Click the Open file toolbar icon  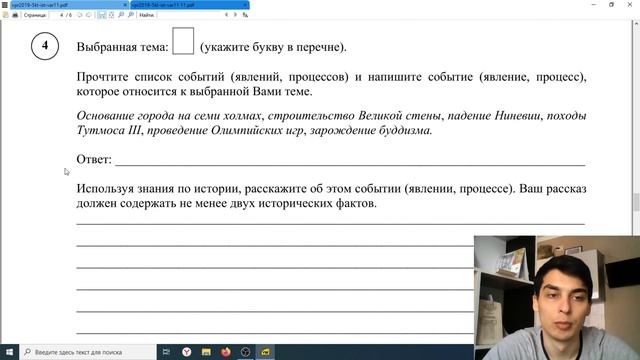pos(6,15)
